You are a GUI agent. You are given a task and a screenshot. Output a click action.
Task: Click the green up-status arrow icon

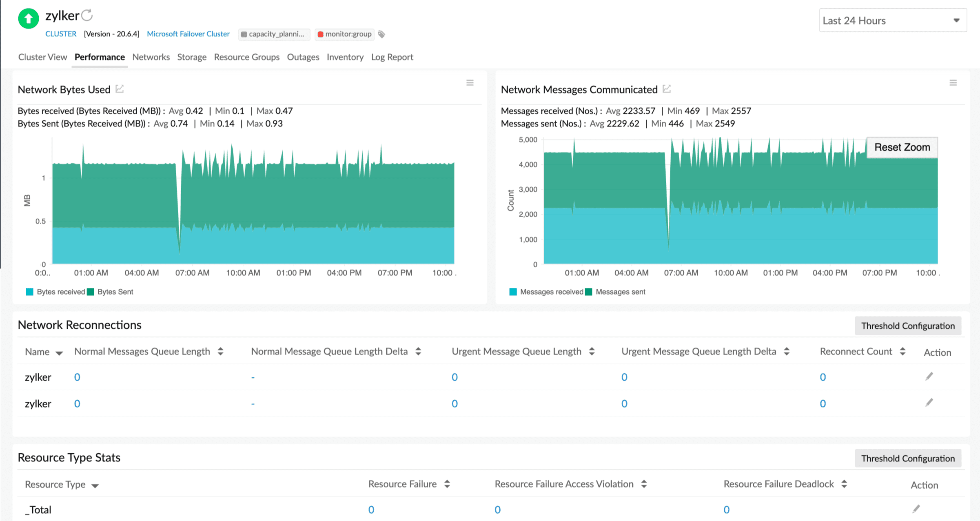click(x=28, y=18)
